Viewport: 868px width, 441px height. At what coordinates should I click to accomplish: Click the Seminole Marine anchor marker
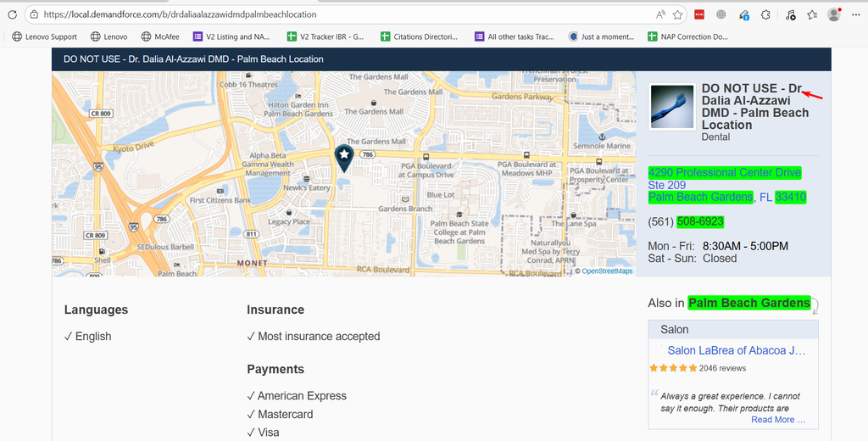603,137
